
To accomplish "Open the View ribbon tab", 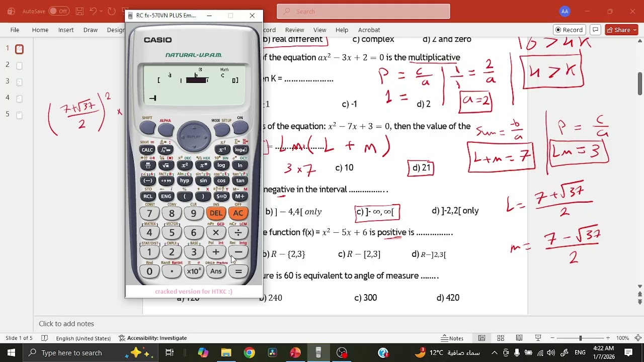I will coord(320,30).
